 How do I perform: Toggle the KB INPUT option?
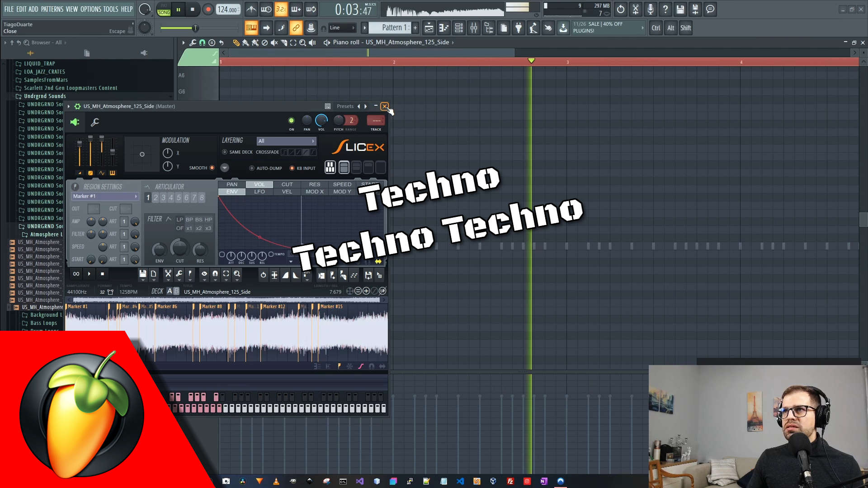click(302, 168)
